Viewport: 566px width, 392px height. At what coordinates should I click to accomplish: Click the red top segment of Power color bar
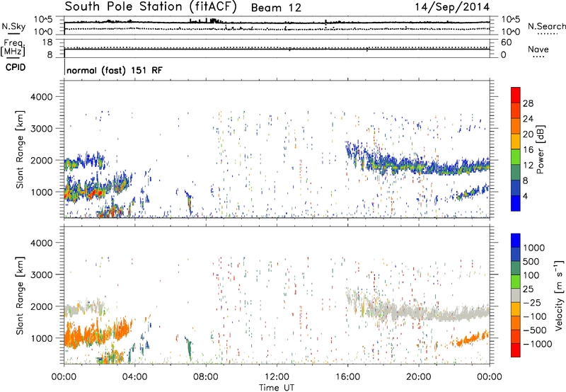click(516, 95)
